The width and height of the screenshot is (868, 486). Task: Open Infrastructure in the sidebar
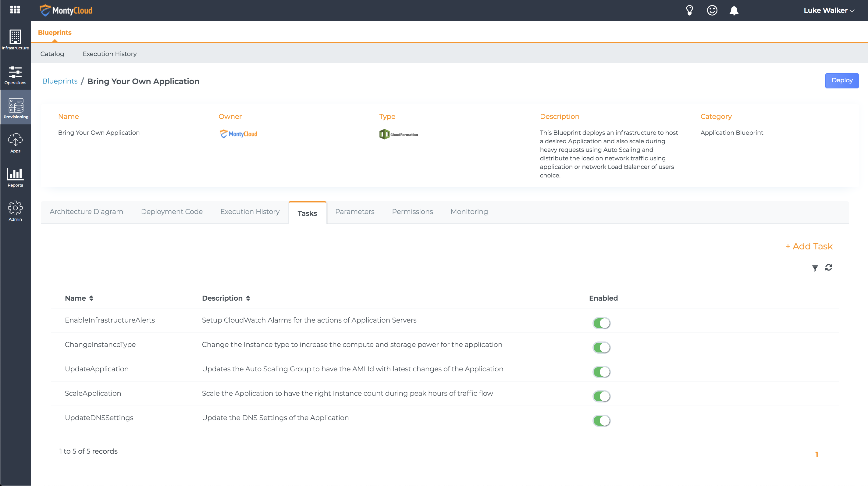point(15,40)
